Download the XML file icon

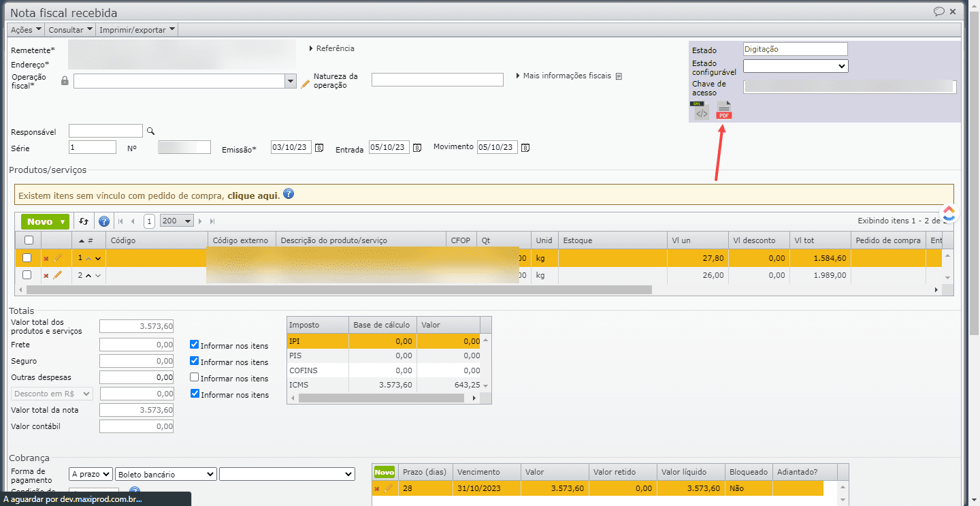click(x=700, y=110)
